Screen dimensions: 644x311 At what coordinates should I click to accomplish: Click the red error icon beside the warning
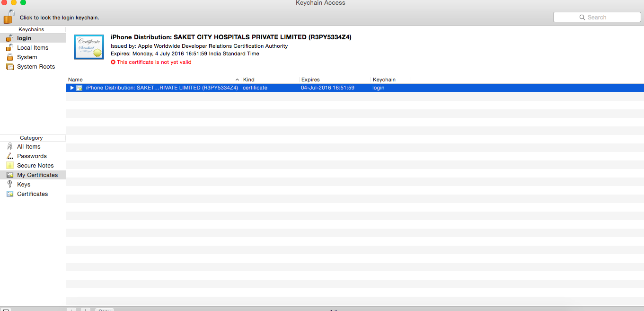[x=113, y=62]
